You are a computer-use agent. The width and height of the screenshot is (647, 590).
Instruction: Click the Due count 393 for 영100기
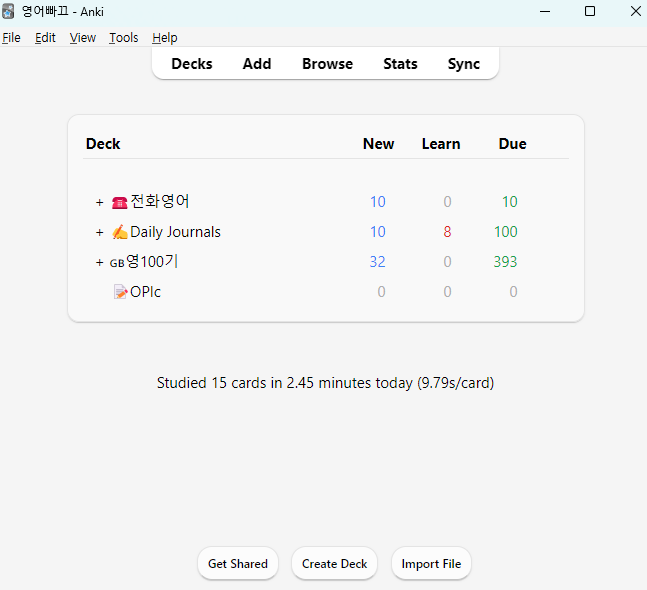(x=505, y=262)
